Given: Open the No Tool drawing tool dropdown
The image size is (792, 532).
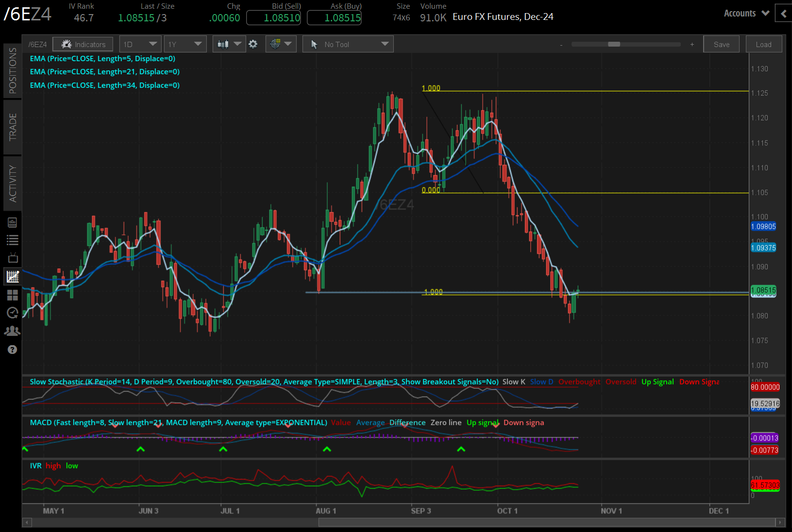Looking at the screenshot, I should coord(348,44).
